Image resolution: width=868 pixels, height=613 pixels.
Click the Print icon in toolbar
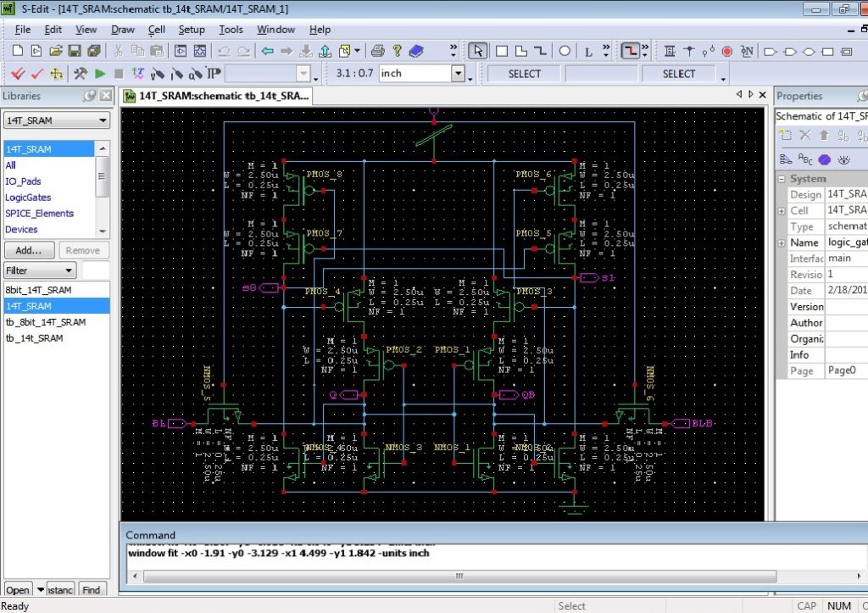click(x=378, y=51)
